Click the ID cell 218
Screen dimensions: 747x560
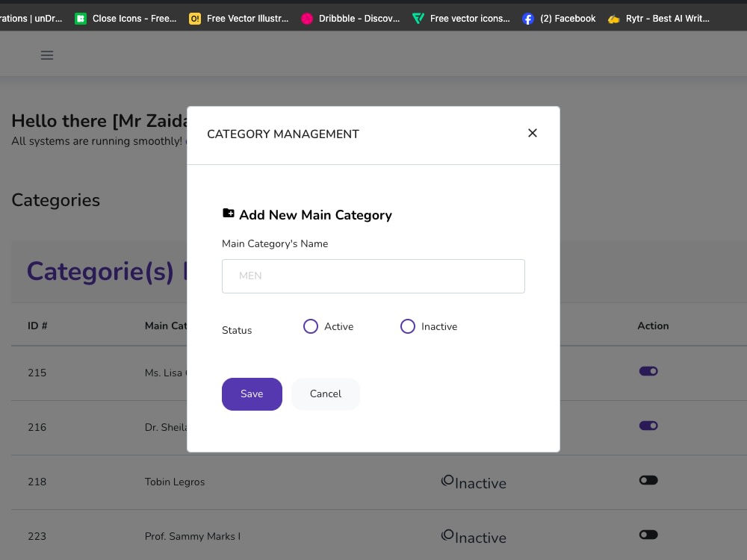tap(37, 482)
